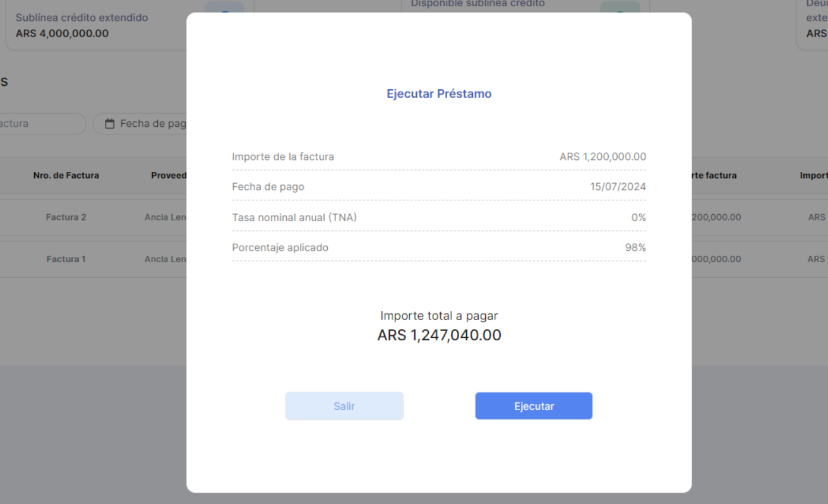Click Ancla supplier name in Factura 2 row
The width and height of the screenshot is (828, 504).
165,217
